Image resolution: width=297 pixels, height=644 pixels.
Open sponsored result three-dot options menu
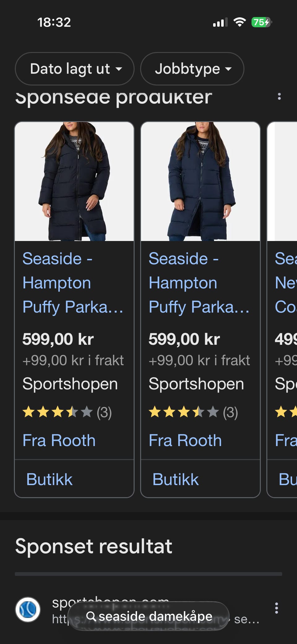pos(276,608)
